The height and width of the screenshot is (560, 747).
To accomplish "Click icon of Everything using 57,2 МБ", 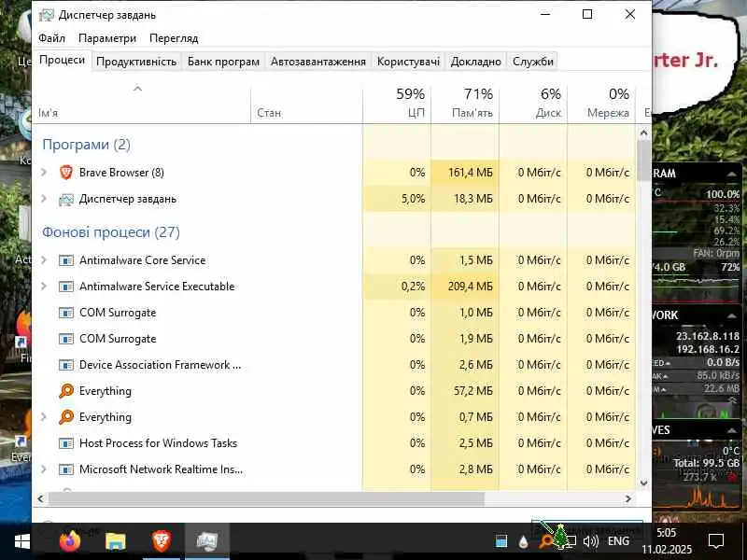I will coord(66,391).
